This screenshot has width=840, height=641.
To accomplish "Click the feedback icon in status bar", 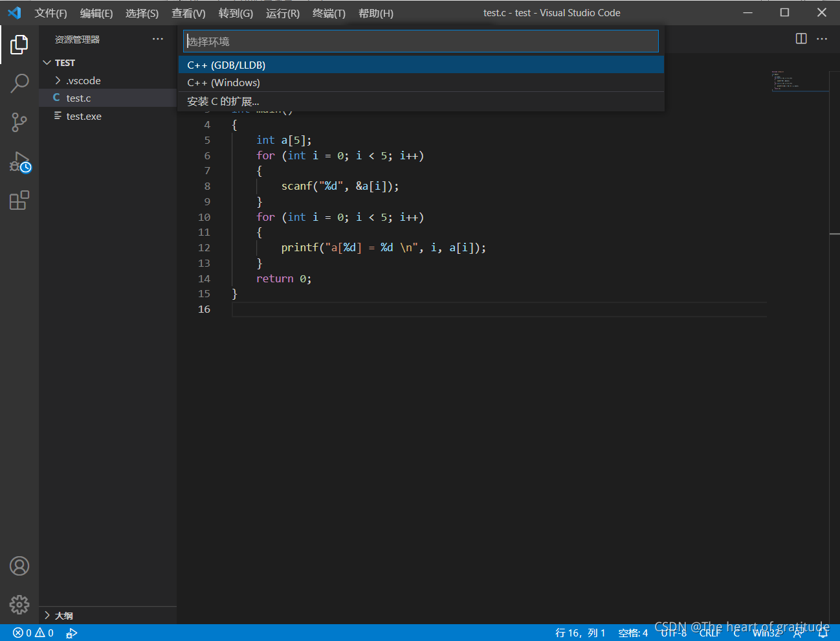I will pyautogui.click(x=799, y=633).
